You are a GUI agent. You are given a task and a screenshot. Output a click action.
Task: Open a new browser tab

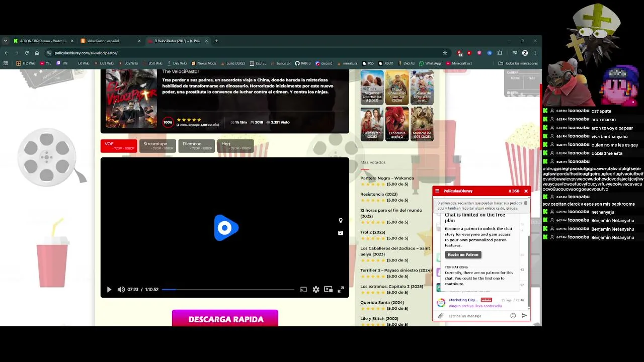[216, 41]
